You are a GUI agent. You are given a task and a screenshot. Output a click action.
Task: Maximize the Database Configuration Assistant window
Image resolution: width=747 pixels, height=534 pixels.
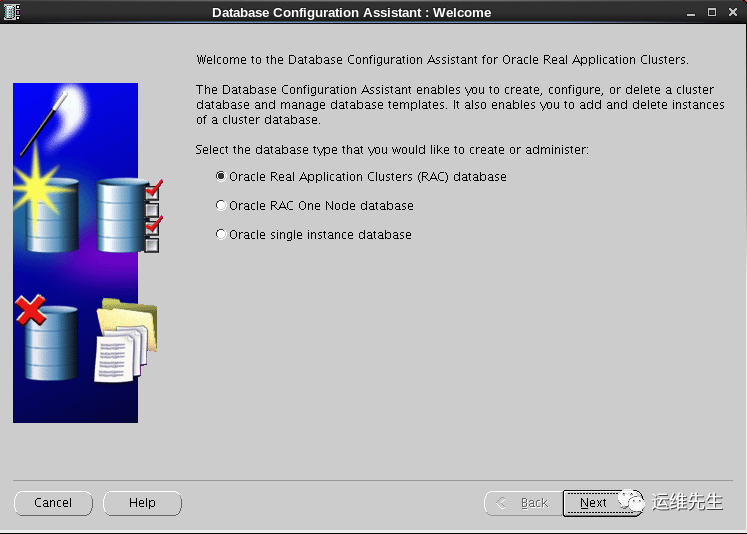point(712,12)
